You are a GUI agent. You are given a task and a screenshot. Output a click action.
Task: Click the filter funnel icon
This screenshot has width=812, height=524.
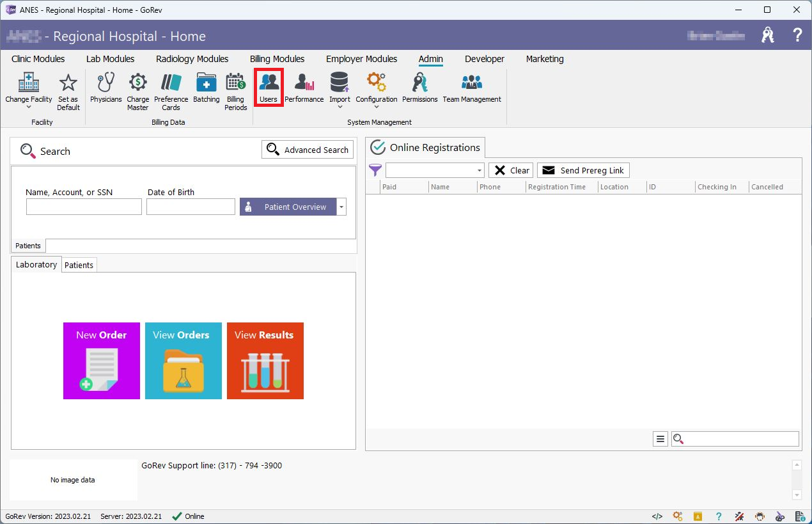point(375,170)
